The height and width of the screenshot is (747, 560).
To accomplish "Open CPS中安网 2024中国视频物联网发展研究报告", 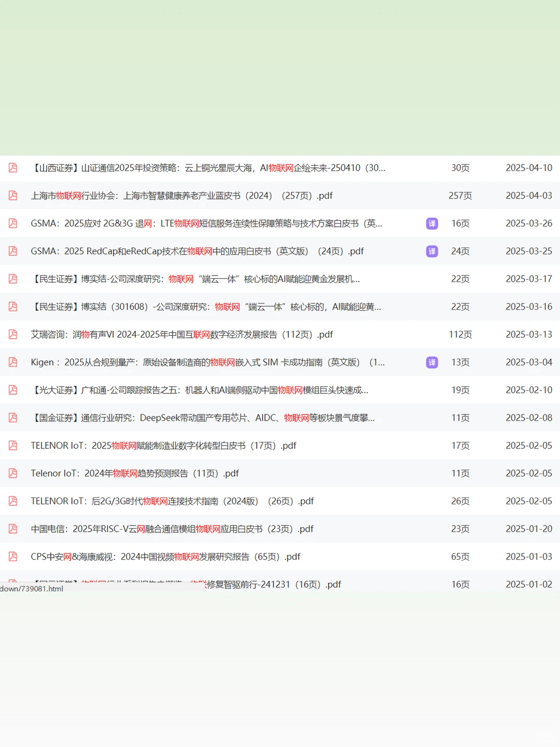I will (x=165, y=556).
